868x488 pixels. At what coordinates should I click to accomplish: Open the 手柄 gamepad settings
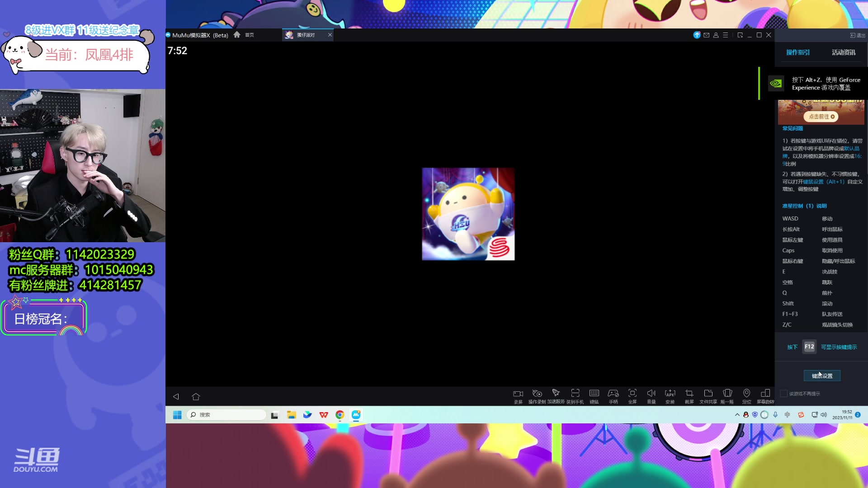pyautogui.click(x=613, y=395)
